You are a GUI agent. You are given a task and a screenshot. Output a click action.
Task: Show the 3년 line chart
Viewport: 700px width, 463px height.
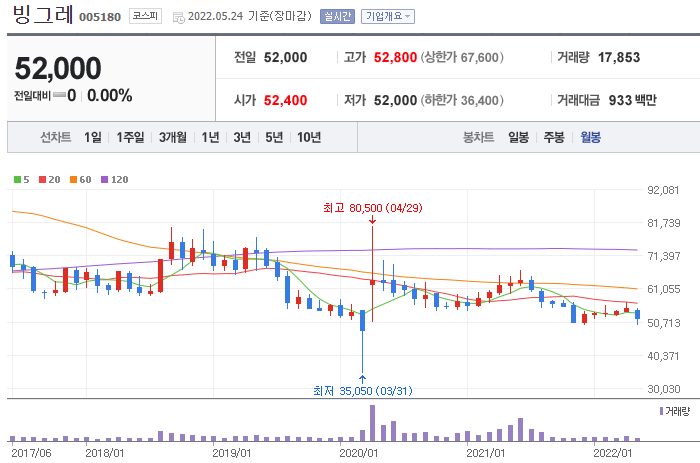point(242,137)
